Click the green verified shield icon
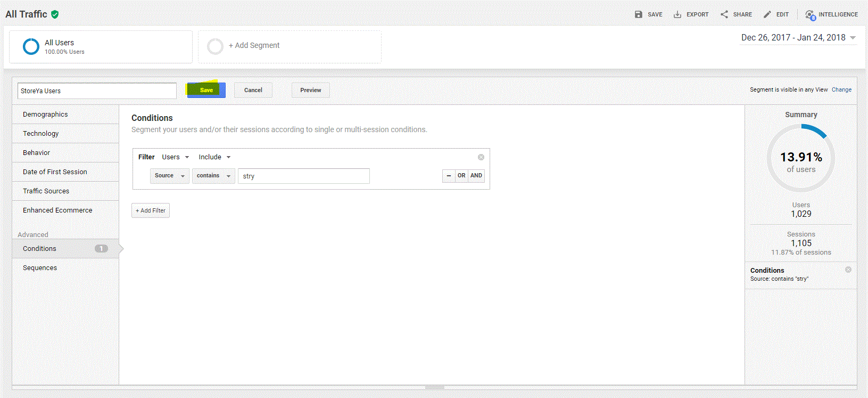Viewport: 868px width, 398px height. 55,14
